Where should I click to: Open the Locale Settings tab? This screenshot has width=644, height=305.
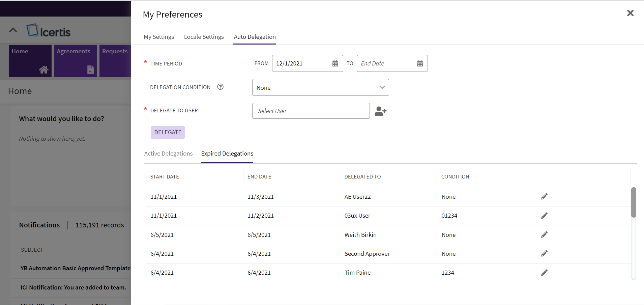click(204, 37)
